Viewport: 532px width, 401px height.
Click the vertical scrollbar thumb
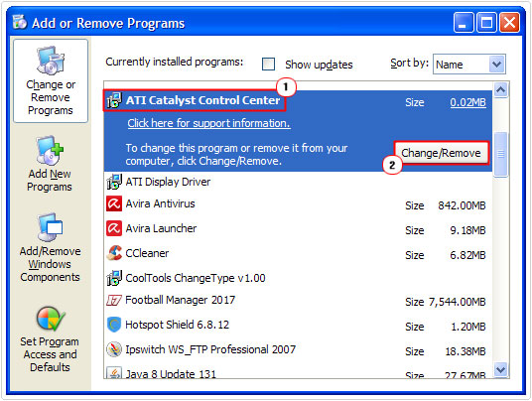[x=501, y=155]
